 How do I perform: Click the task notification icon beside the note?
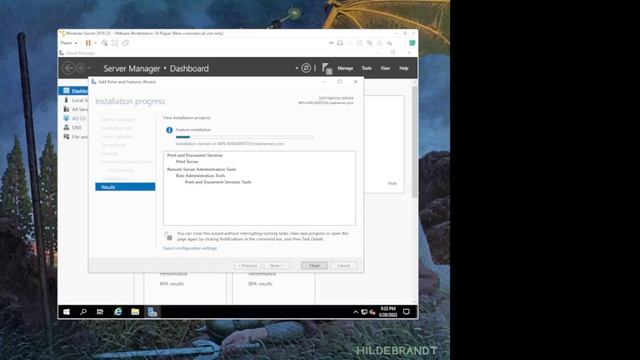click(168, 236)
